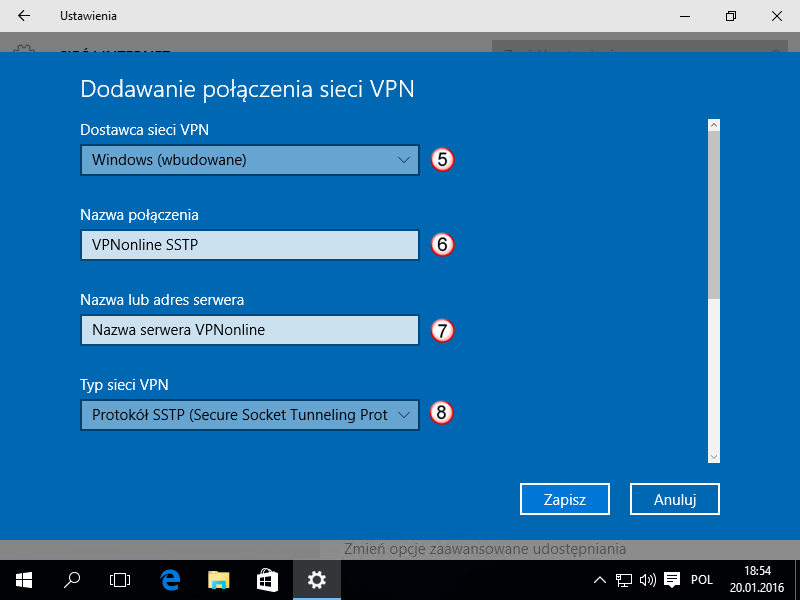The width and height of the screenshot is (800, 600).
Task: Click the dialog scrollbar down arrow
Action: coord(714,457)
